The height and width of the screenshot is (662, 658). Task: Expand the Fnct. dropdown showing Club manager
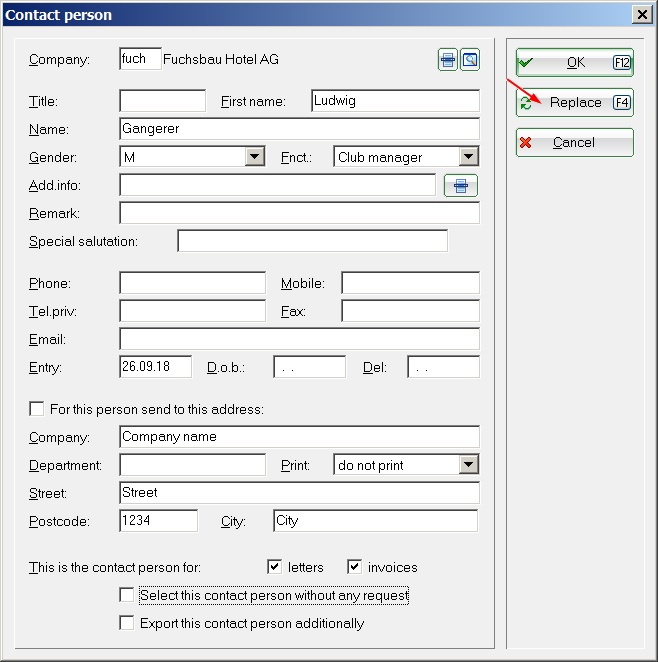pos(468,157)
